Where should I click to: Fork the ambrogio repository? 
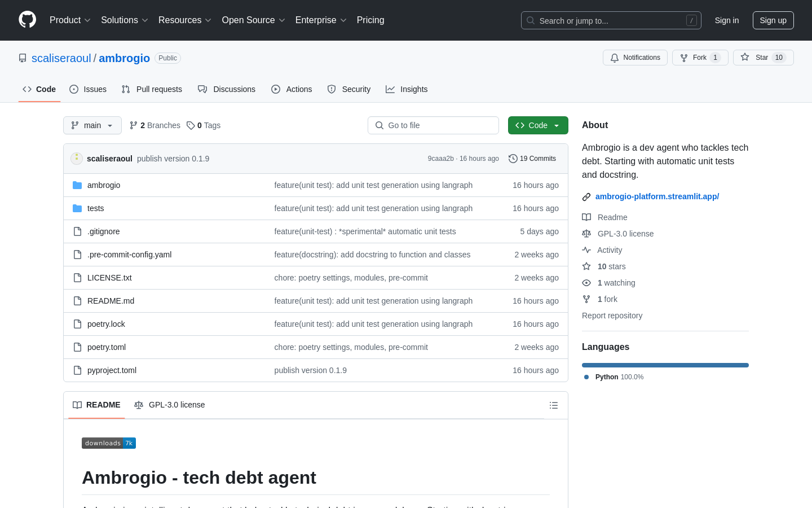tap(700, 58)
